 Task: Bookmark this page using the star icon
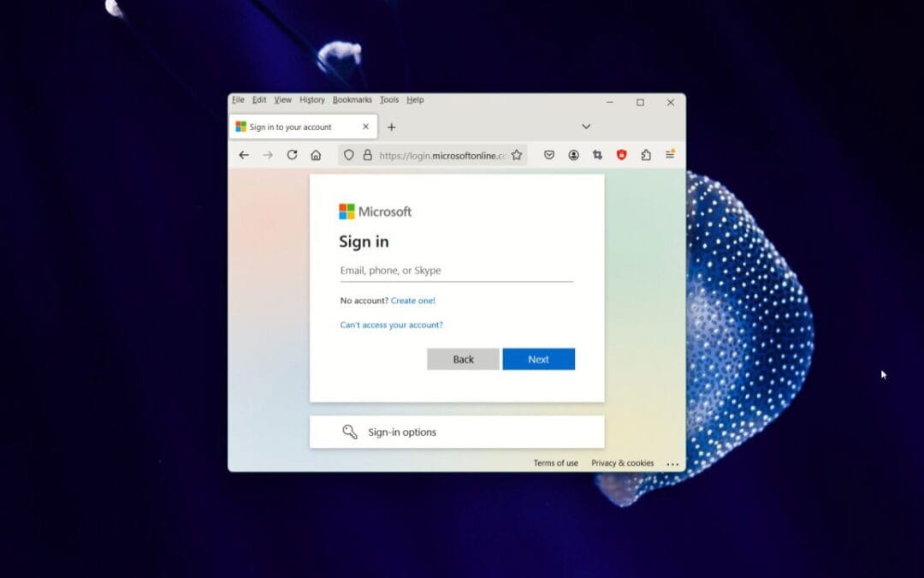point(517,154)
